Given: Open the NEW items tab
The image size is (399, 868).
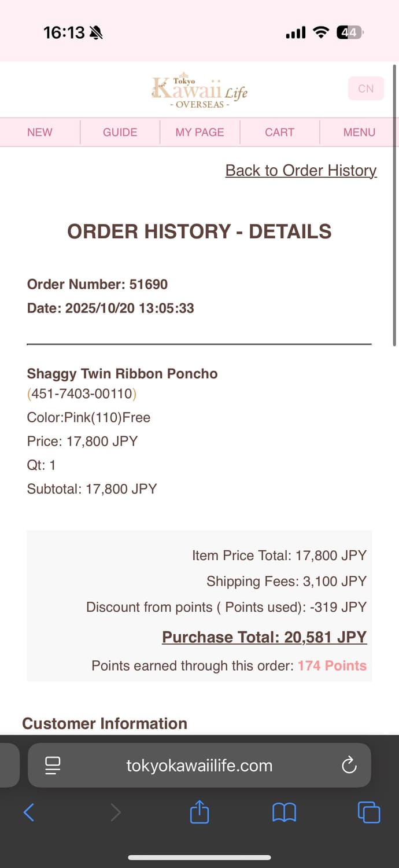Looking at the screenshot, I should coord(40,133).
